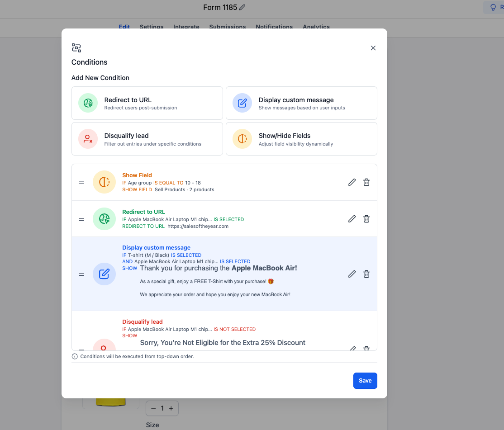Add a Show/Hide Fields condition
Screen dimensions: 504x430
coord(301,139)
